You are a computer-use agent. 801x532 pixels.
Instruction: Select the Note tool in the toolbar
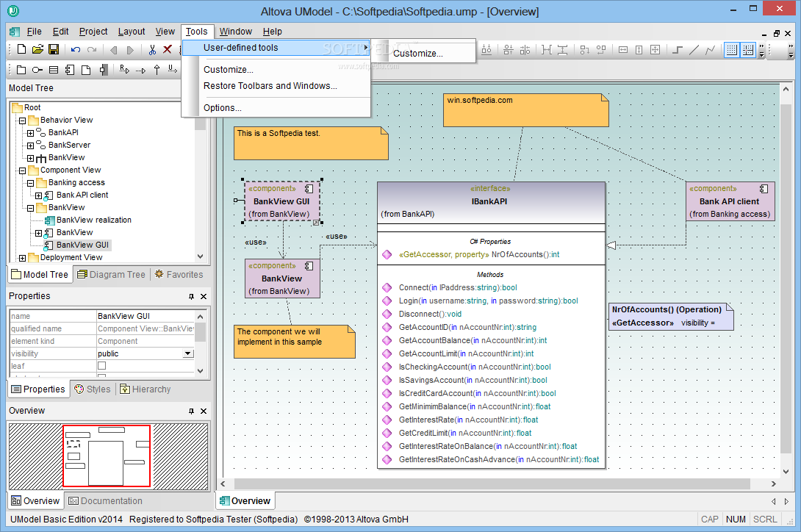[x=86, y=70]
